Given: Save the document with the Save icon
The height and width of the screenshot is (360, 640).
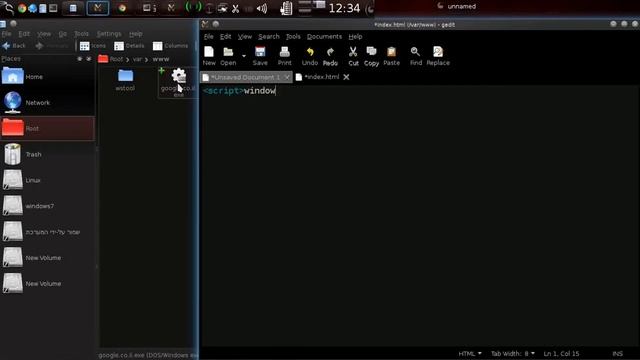Looking at the screenshot, I should click(260, 56).
